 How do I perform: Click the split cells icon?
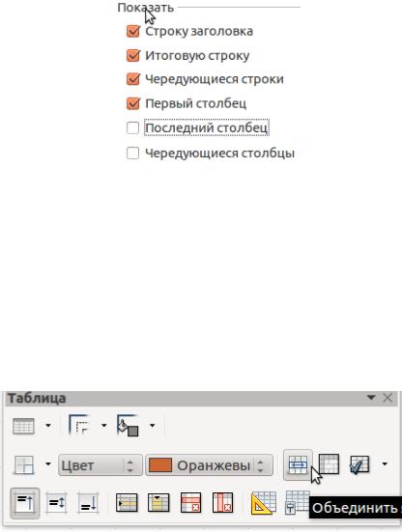point(329,463)
